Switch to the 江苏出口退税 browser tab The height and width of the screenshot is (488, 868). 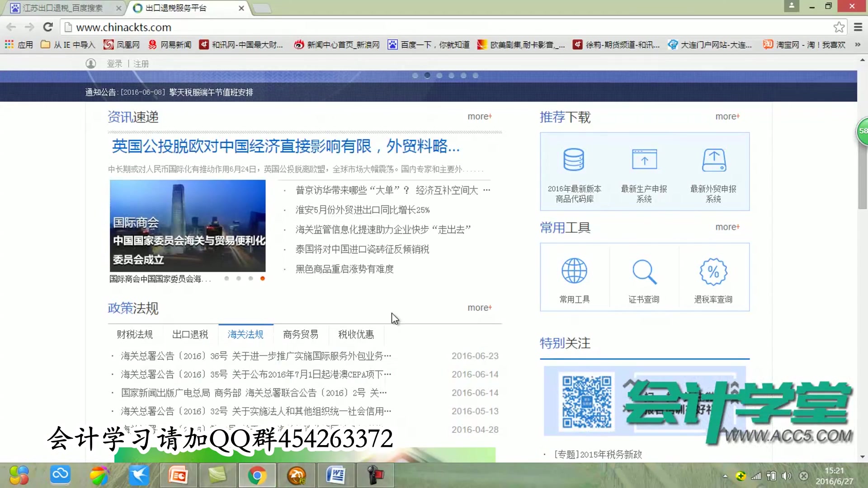63,8
